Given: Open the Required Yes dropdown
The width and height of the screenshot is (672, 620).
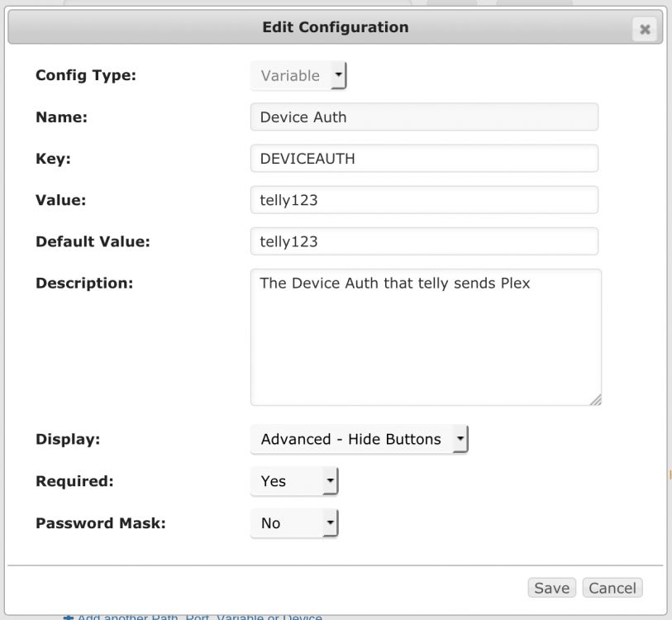Looking at the screenshot, I should pyautogui.click(x=294, y=481).
